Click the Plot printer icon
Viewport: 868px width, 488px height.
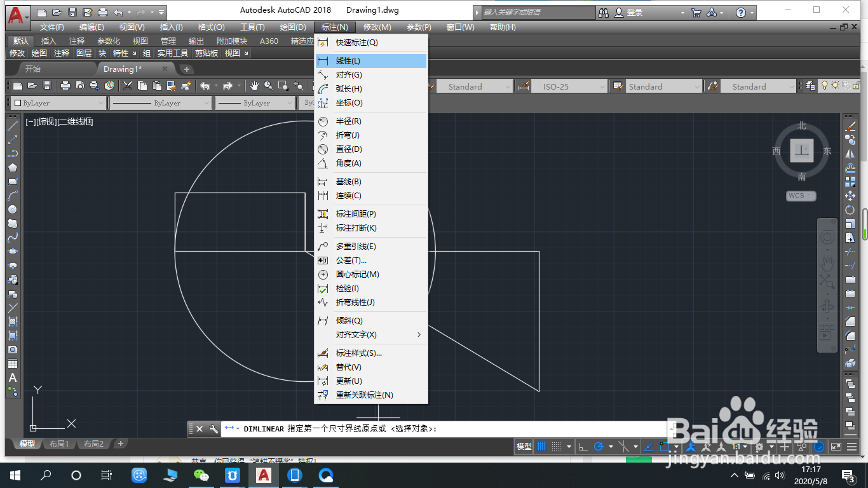point(65,86)
